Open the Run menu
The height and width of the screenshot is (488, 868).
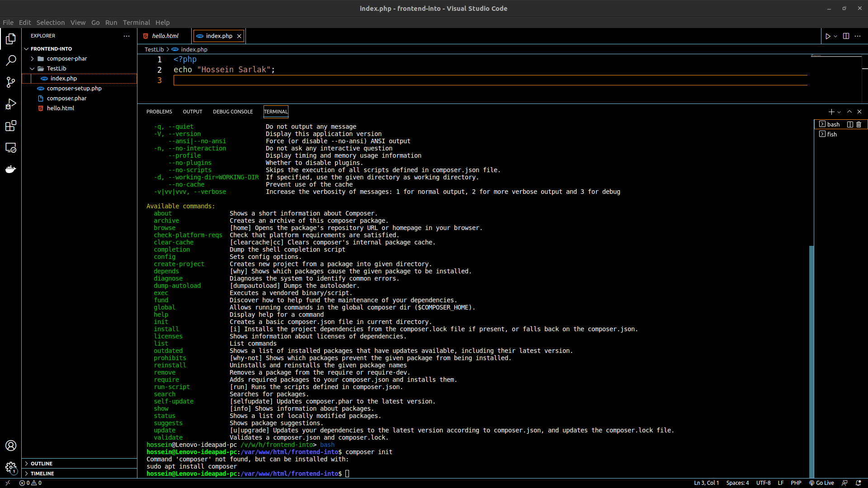(x=111, y=23)
